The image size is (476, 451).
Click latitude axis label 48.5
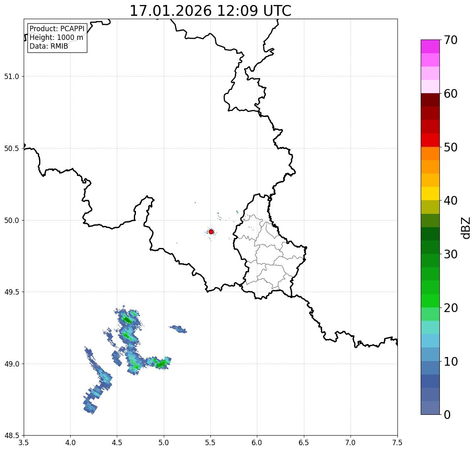[12, 436]
